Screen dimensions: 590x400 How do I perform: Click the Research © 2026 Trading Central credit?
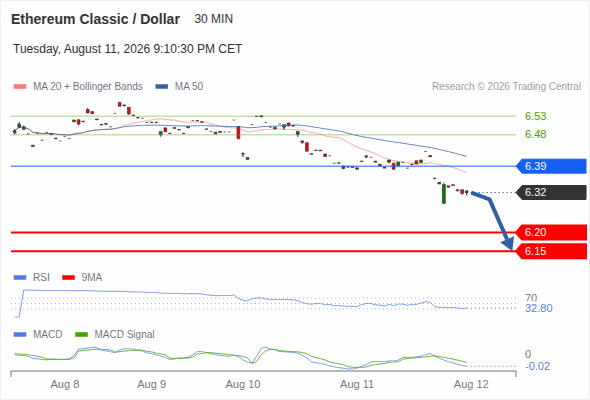tap(506, 87)
